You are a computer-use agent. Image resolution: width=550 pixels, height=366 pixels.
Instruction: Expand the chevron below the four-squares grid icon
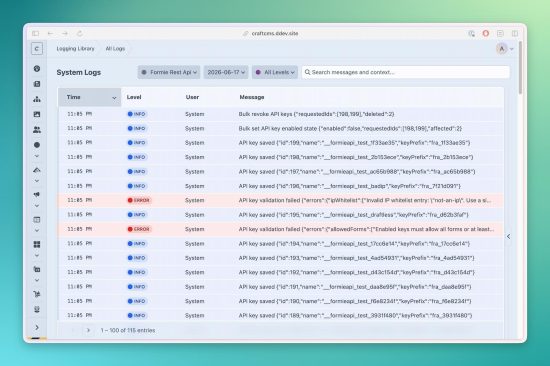[x=37, y=256]
